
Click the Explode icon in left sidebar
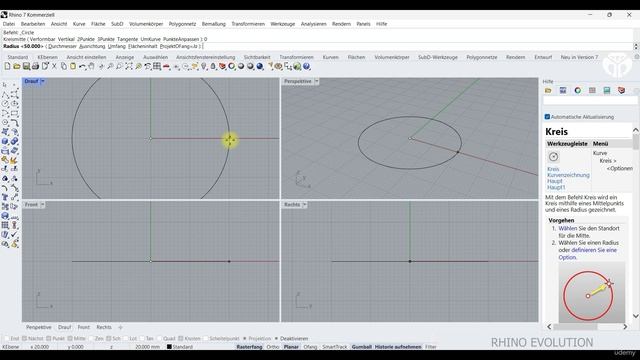pyautogui.click(x=14, y=160)
